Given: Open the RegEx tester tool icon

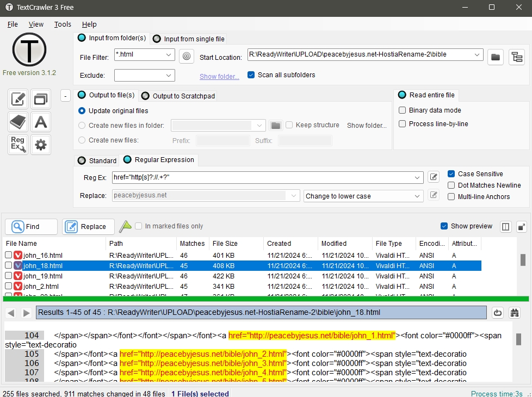Looking at the screenshot, I should pos(17,145).
